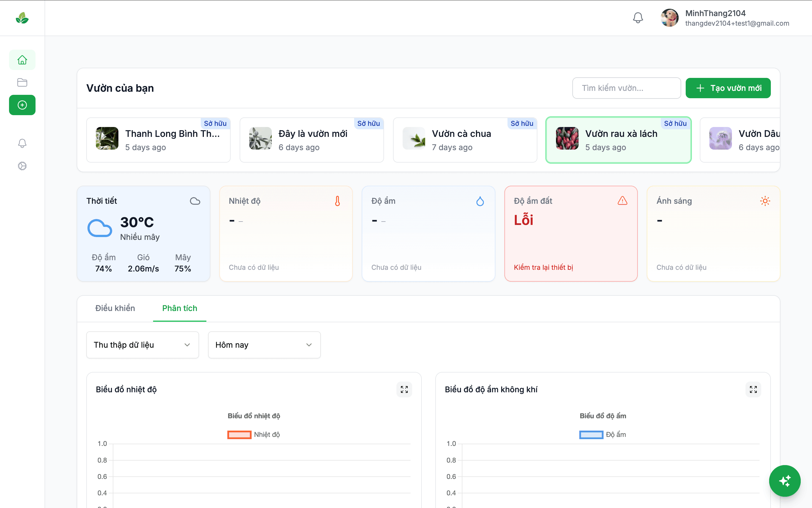Click the cloud icon in Thời tiết card
Viewport: 812px width, 508px height.
click(x=195, y=201)
